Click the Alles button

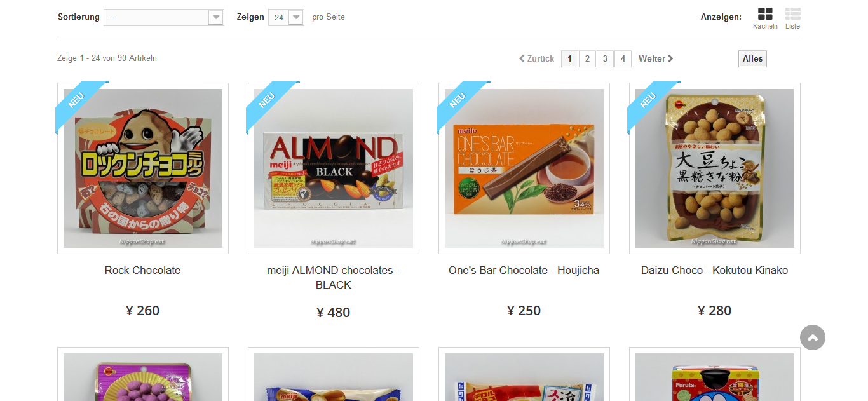tap(752, 58)
